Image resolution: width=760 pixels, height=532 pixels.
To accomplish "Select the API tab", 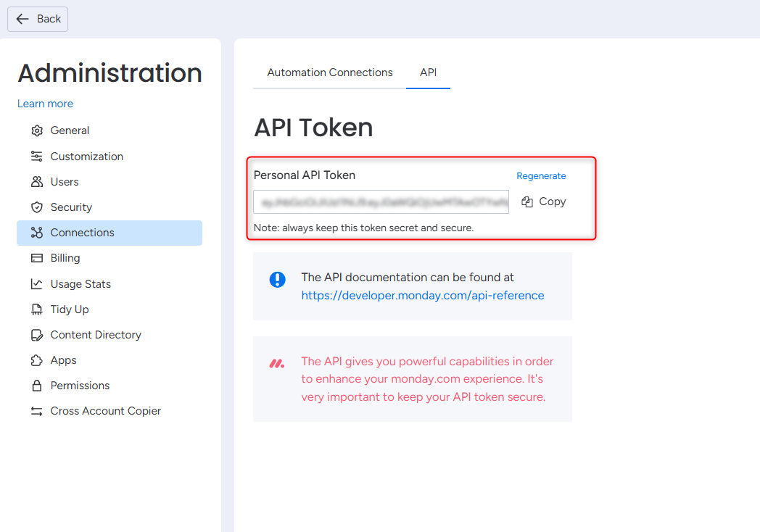I will pos(428,72).
